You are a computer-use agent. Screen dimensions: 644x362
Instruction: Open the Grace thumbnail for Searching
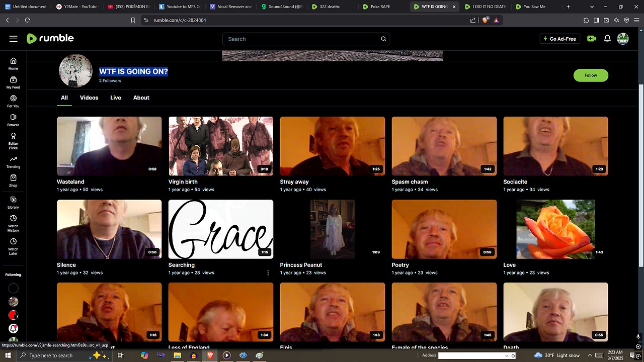(221, 229)
